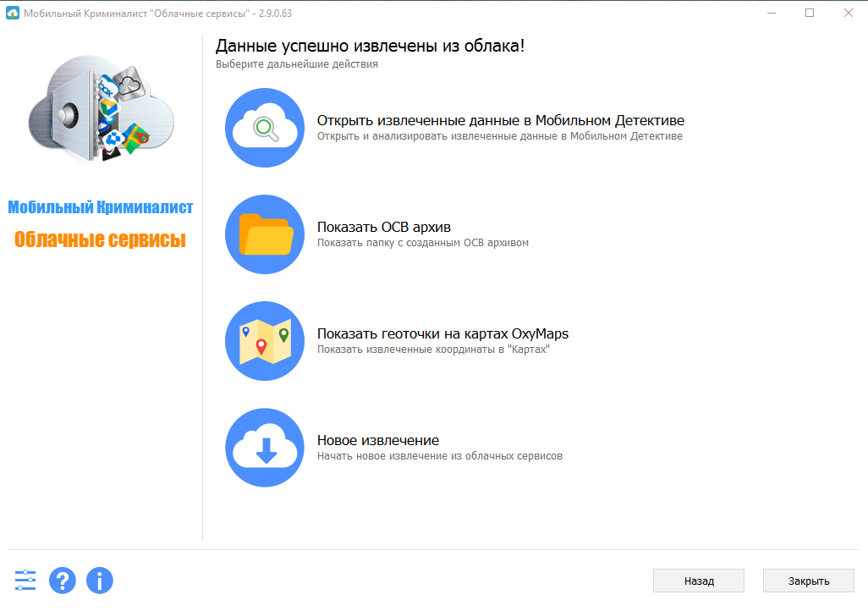Click the 'Назад' button
This screenshot has height=611, width=868.
coord(699,581)
